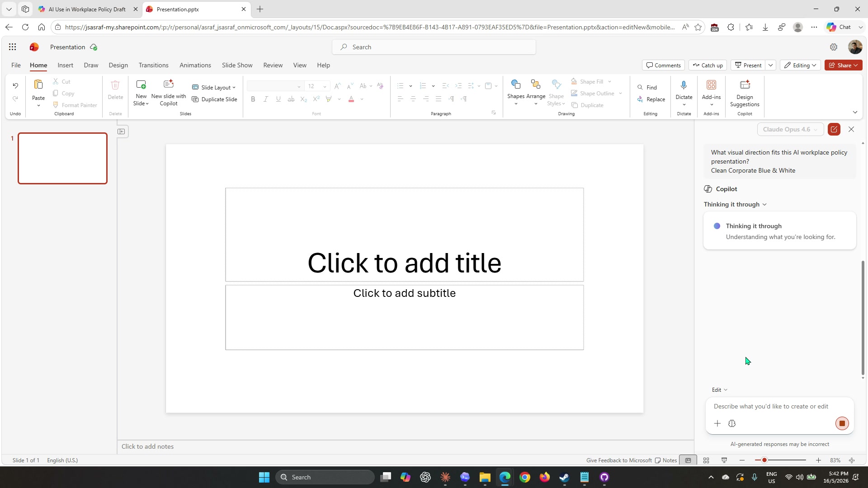868x488 pixels.
Task: Open the Edit mode dropdown in Copilot
Action: (x=720, y=390)
